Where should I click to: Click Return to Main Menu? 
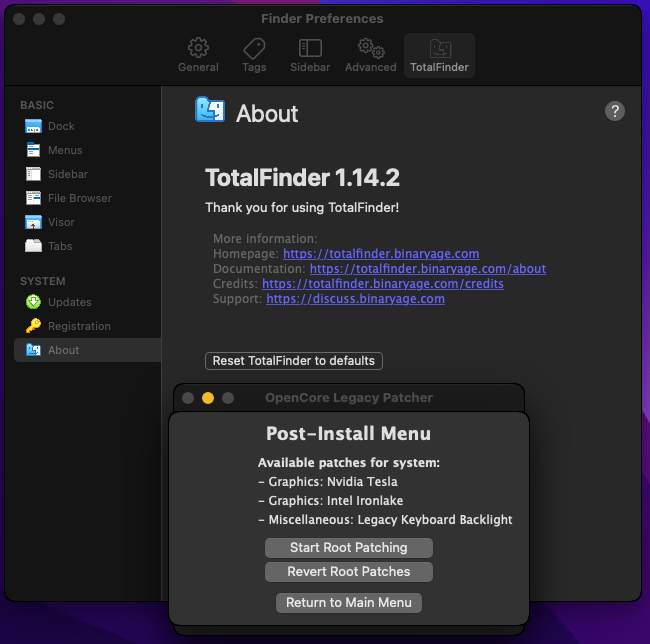coord(349,603)
